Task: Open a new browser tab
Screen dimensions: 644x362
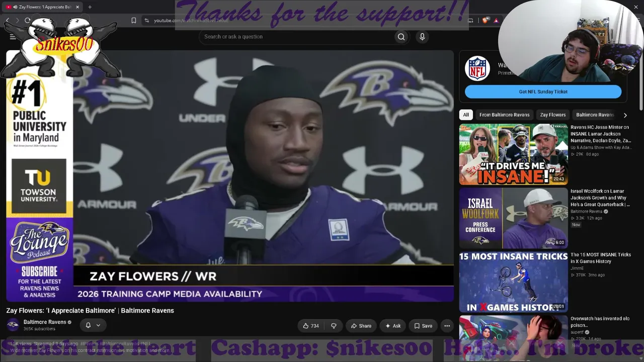Action: 90,7
